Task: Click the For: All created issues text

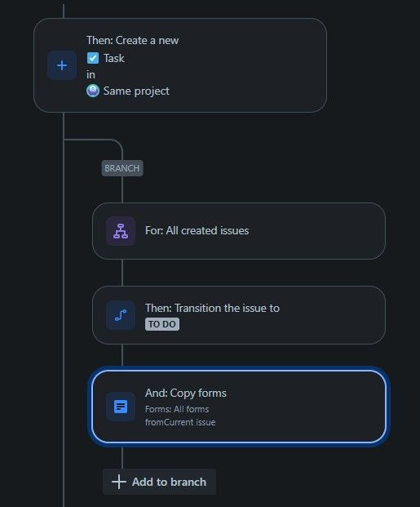Action: [197, 230]
